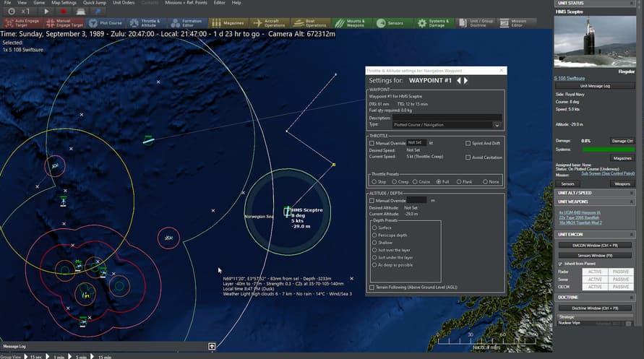Click the Unit Message Log button
This screenshot has width=644, height=359.
595,86
